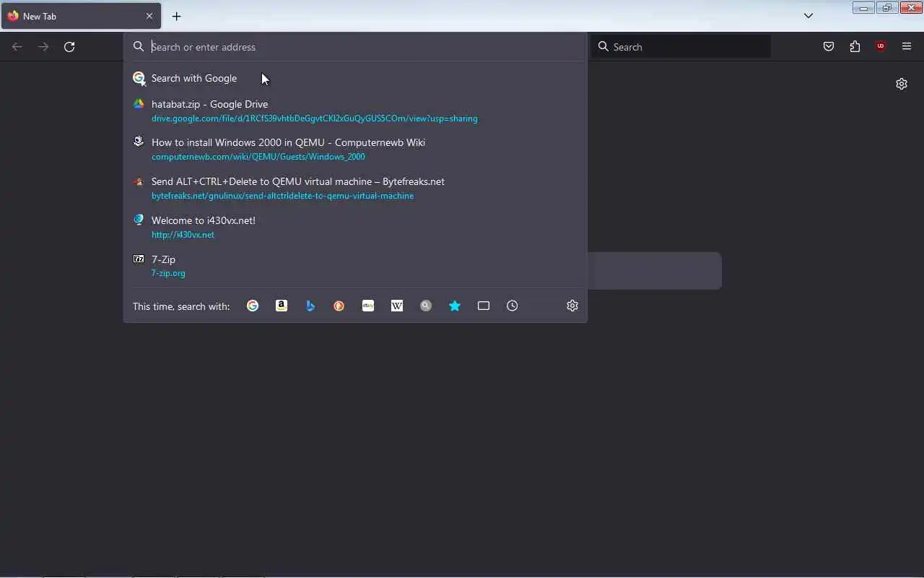Search with Google one-off engine icon
Image resolution: width=924 pixels, height=578 pixels.
tap(253, 306)
